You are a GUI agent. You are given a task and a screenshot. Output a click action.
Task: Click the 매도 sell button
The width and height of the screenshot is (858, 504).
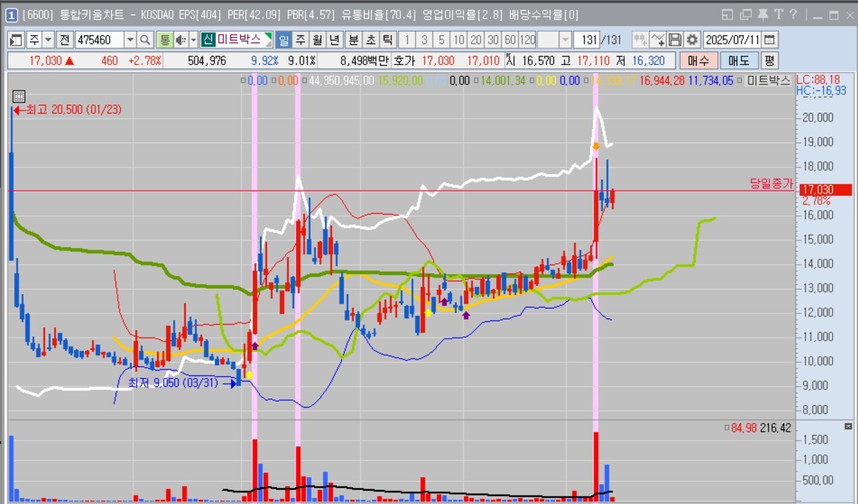click(x=739, y=61)
